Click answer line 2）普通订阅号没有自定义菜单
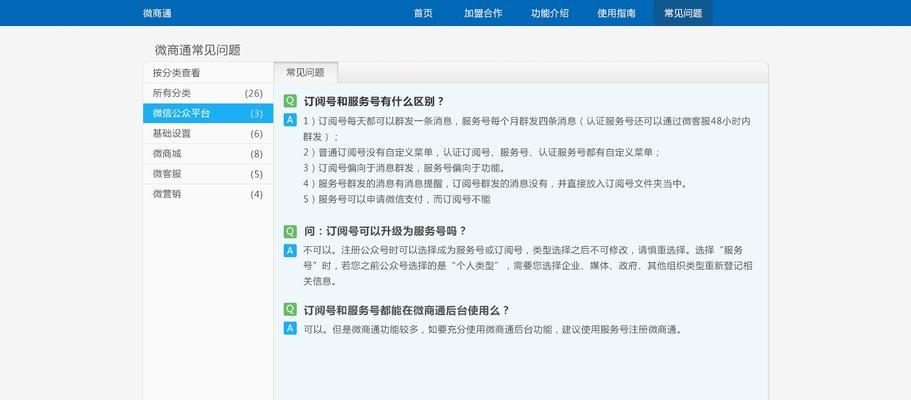This screenshot has height=400, width=911. tap(482, 152)
